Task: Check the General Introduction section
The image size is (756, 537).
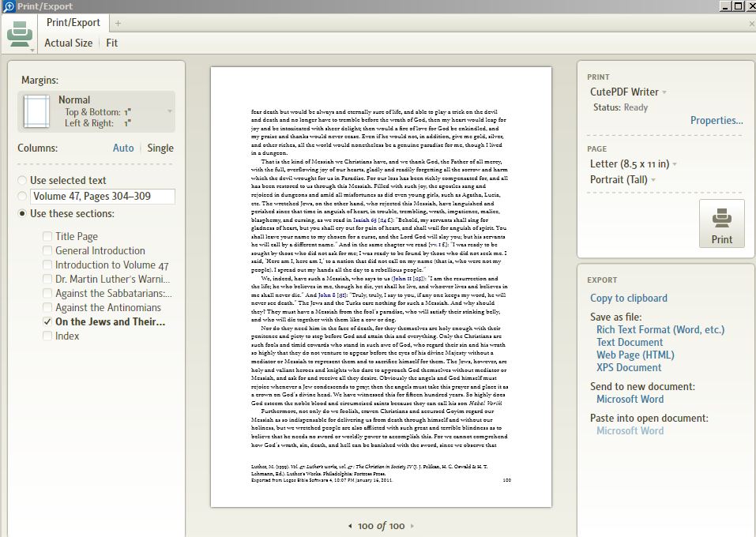Action: coord(47,250)
